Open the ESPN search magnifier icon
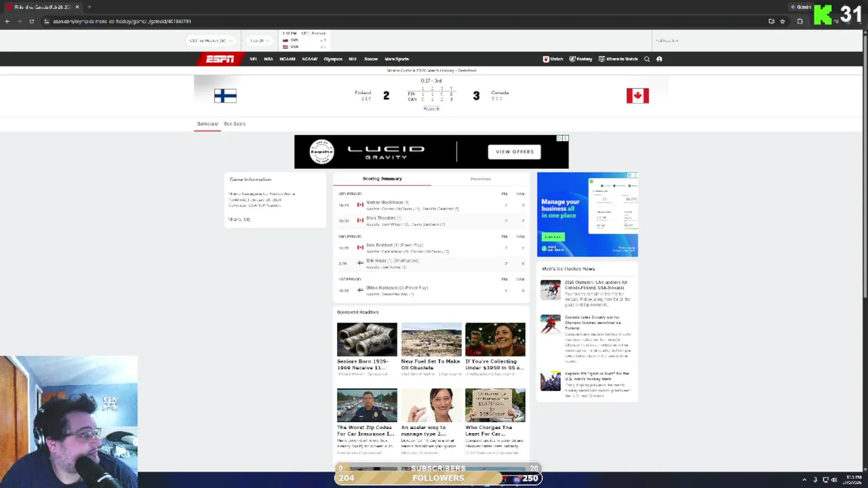The width and height of the screenshot is (868, 488). click(x=647, y=59)
